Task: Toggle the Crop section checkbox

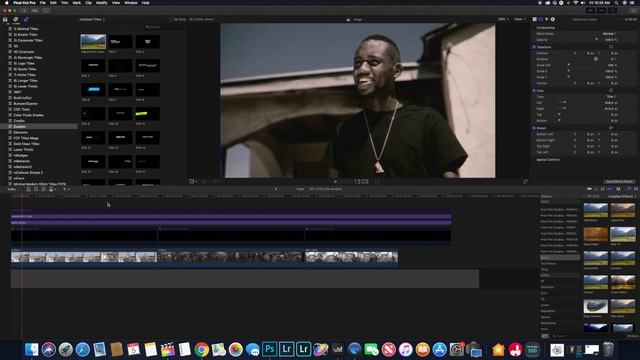Action: pyautogui.click(x=534, y=91)
